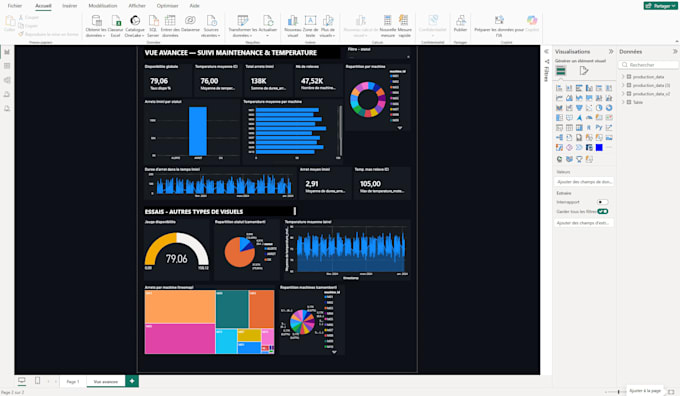Open Obtenir les données dropdown
Viewport: 680px width, 396px height.
tap(96, 26)
